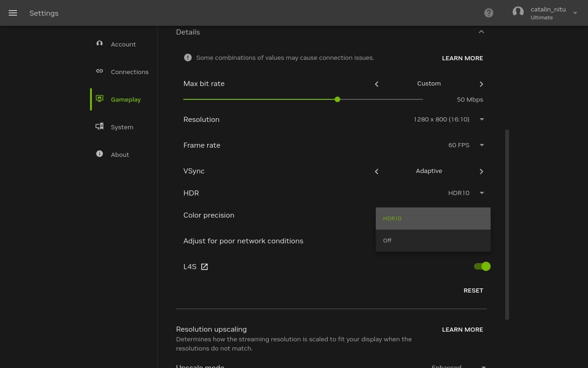
Task: Open the hamburger navigation menu
Action: pos(13,13)
